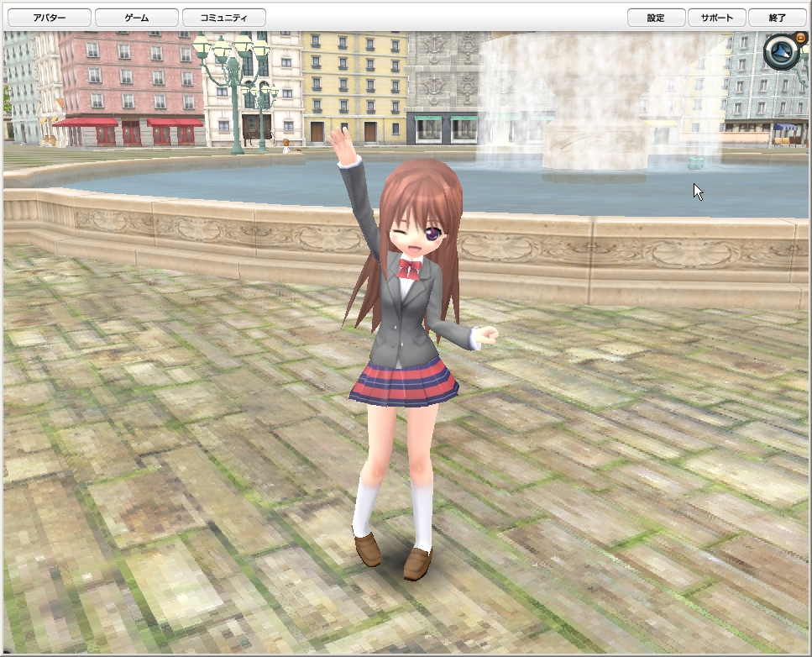Click the distant character near the lamp
Viewport: 812px width, 657px height.
coord(286,145)
